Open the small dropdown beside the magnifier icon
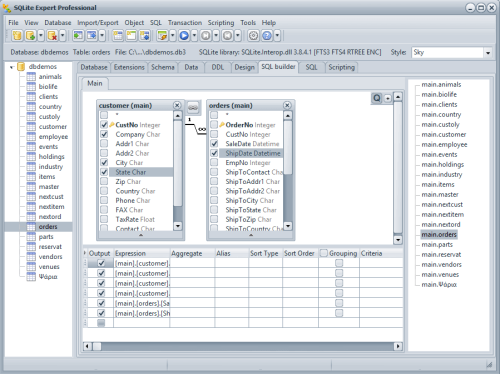Screen dimensions: 500x374 click(x=388, y=98)
